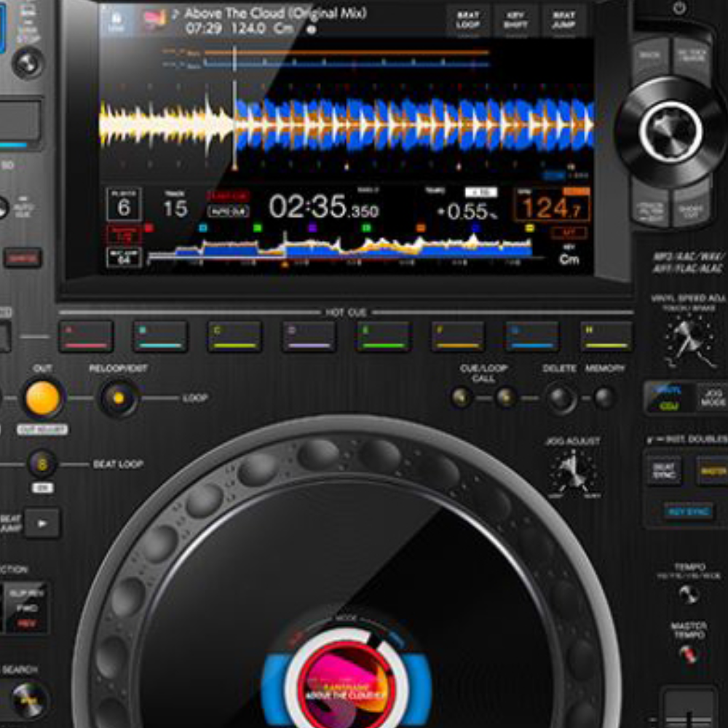Tap the yellow hot cue marker on overview
The image size is (728, 728).
529,228
